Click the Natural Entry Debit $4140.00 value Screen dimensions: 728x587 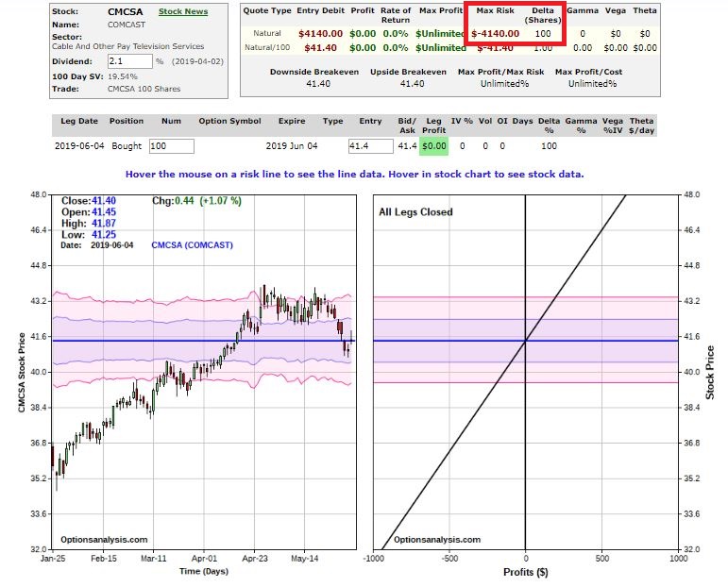point(320,33)
